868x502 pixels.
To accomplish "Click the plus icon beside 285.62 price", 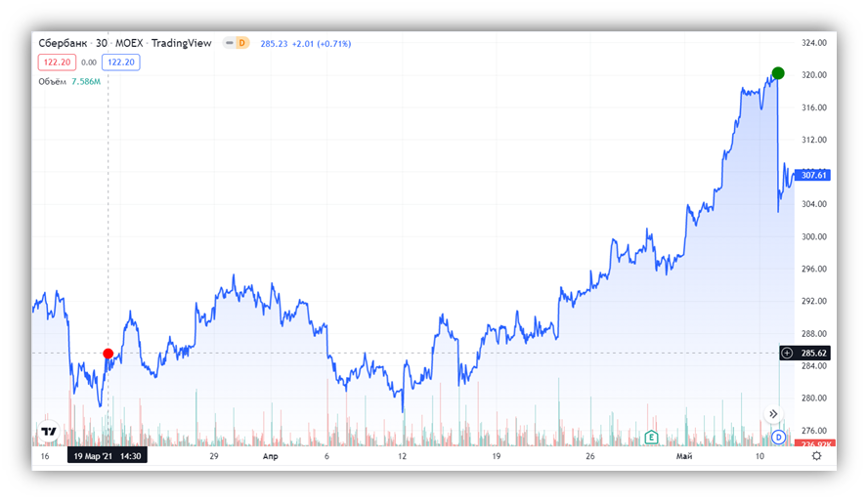I will 787,353.
